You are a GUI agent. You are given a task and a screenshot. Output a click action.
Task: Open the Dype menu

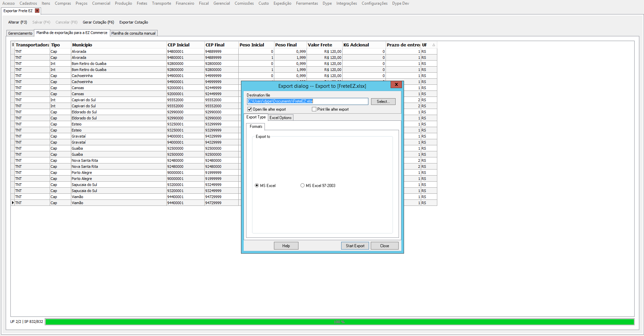(x=327, y=3)
